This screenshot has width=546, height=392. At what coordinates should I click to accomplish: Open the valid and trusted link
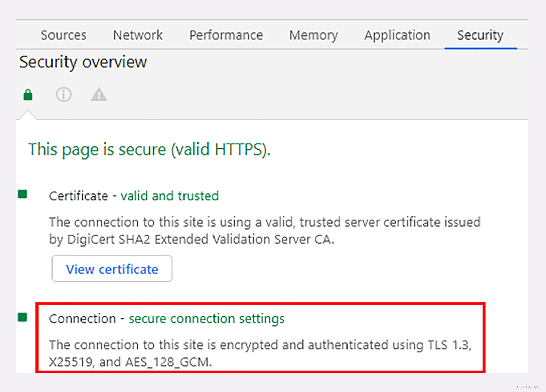tap(169, 196)
